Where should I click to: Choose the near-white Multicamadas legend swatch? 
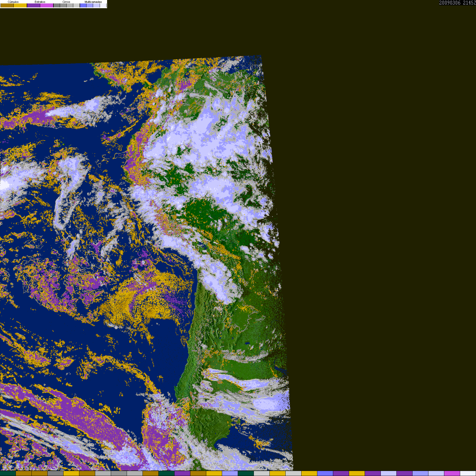[103, 6]
